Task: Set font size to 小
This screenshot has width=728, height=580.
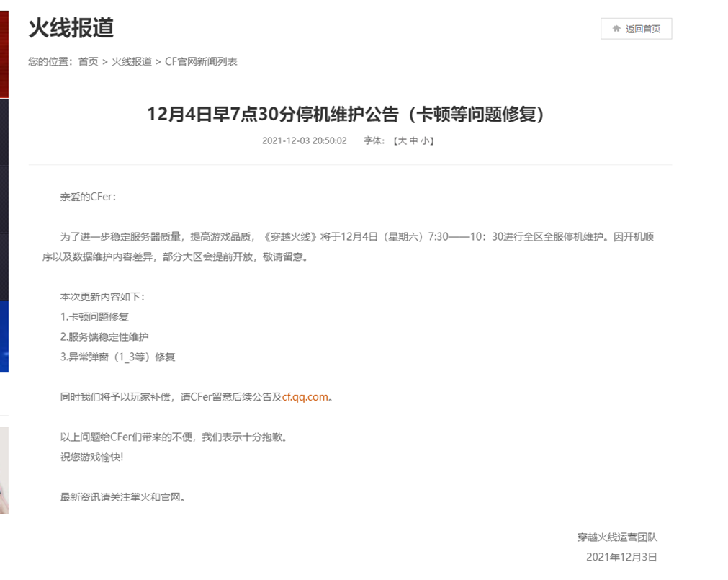Action: pyautogui.click(x=424, y=141)
